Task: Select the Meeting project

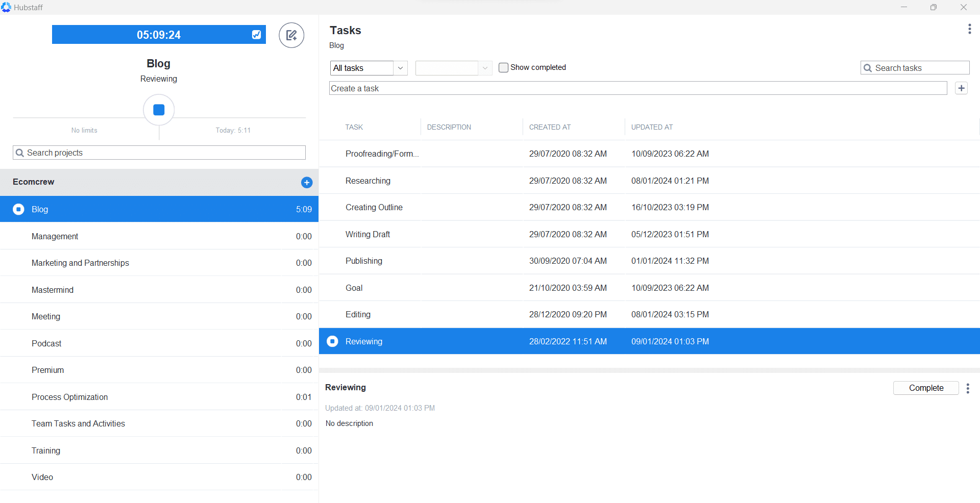Action: (159, 316)
